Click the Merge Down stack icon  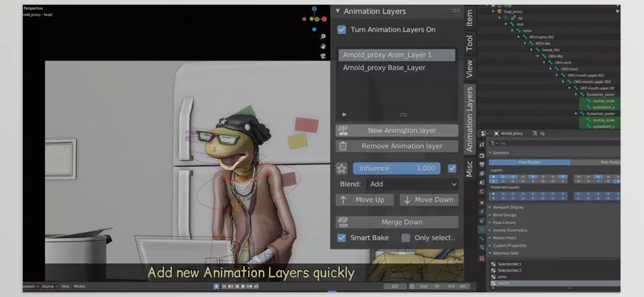tap(343, 222)
